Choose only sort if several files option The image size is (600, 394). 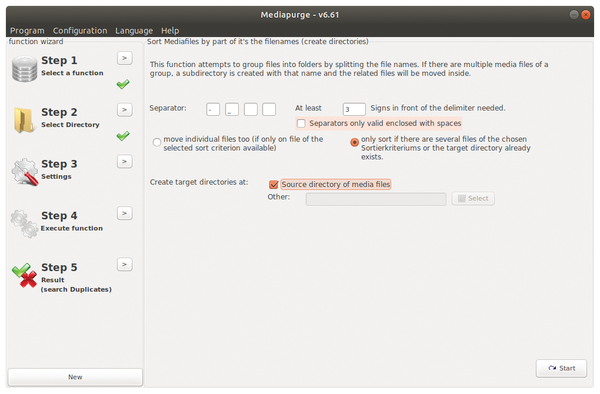(354, 142)
